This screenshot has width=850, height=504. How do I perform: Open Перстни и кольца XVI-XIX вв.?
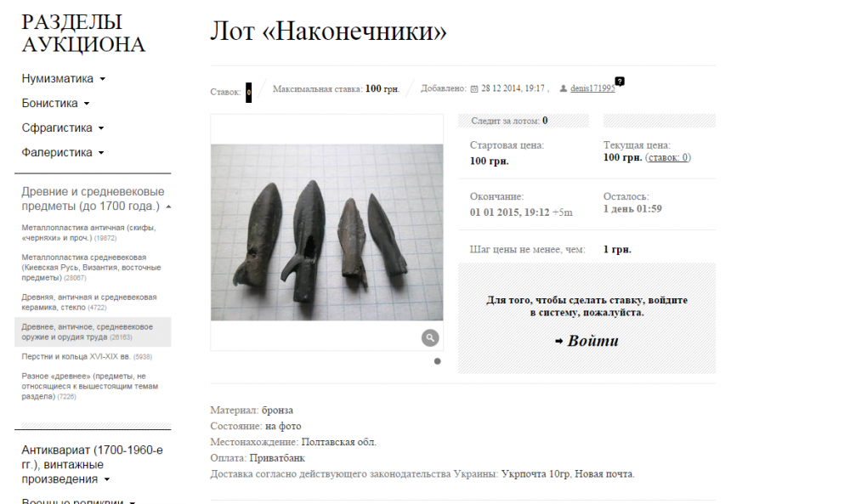(x=87, y=357)
